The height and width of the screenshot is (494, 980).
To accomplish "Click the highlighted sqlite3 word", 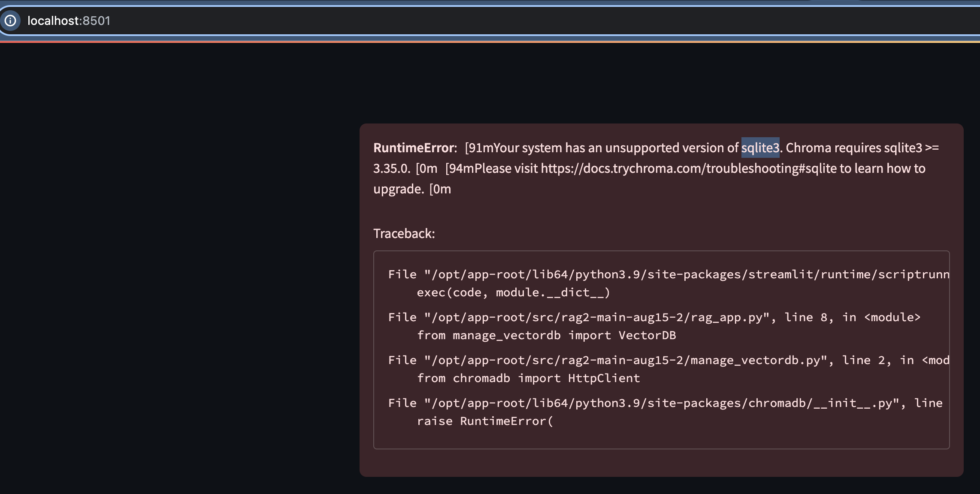I will click(x=760, y=148).
